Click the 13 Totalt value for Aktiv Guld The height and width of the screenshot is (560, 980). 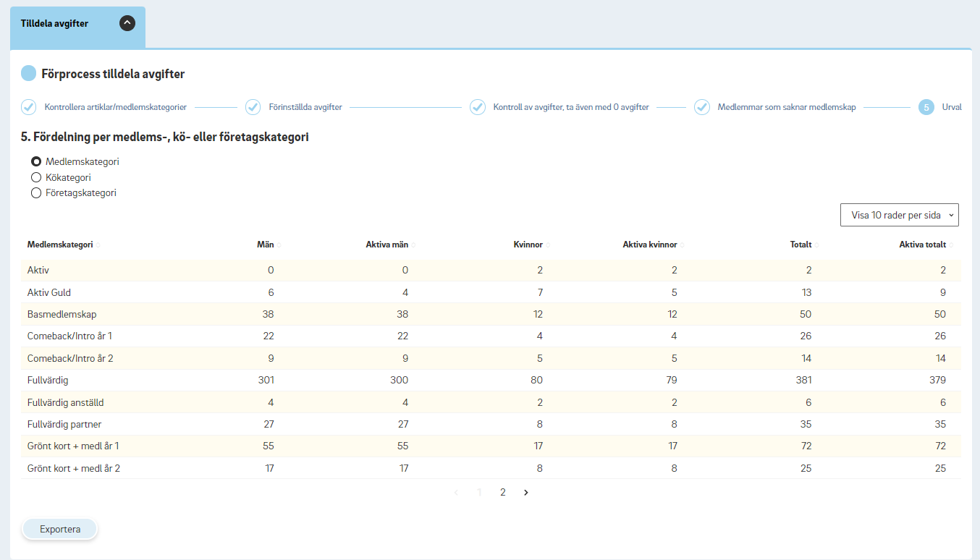coord(806,292)
